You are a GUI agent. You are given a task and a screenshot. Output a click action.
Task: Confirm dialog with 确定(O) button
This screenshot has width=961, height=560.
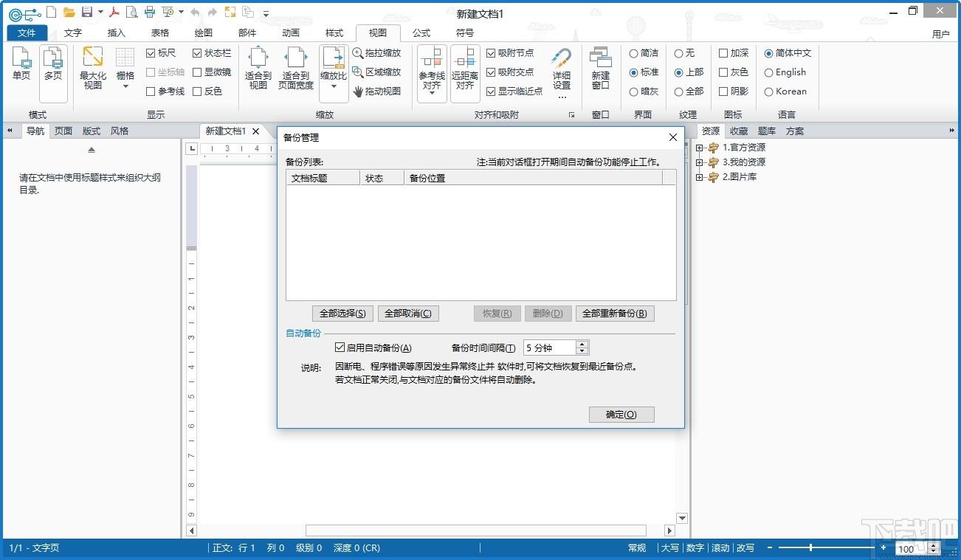tap(621, 415)
